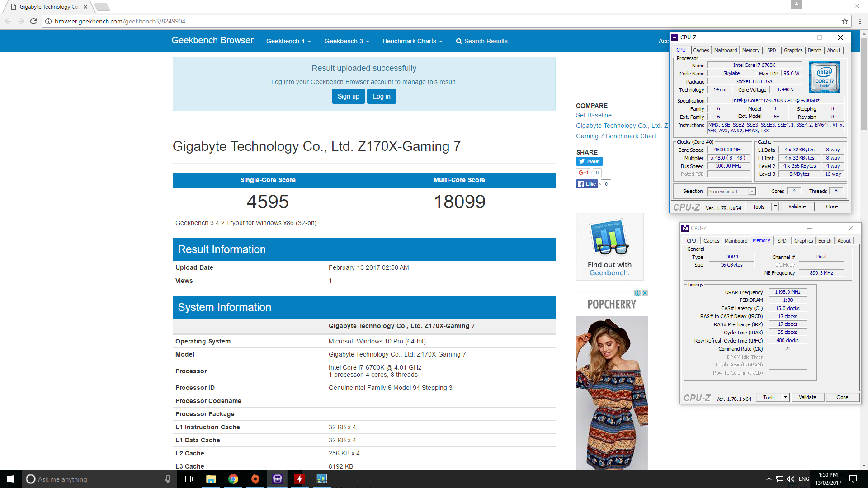Image resolution: width=868 pixels, height=488 pixels.
Task: Open the SPD tab in top CPU-Z window
Action: point(772,50)
